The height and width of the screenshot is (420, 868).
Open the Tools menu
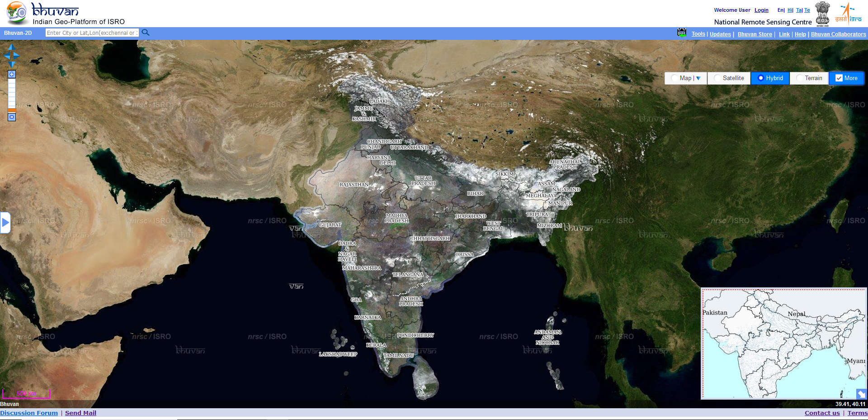698,34
